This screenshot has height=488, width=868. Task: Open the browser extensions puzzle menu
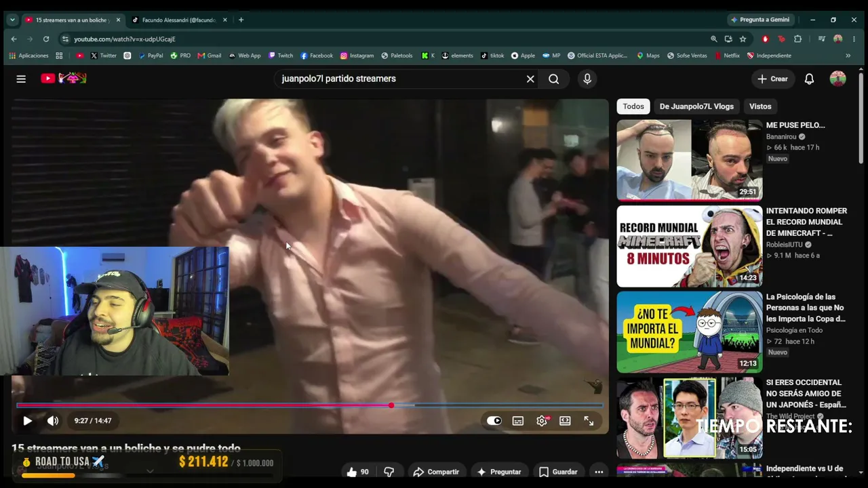pos(797,39)
